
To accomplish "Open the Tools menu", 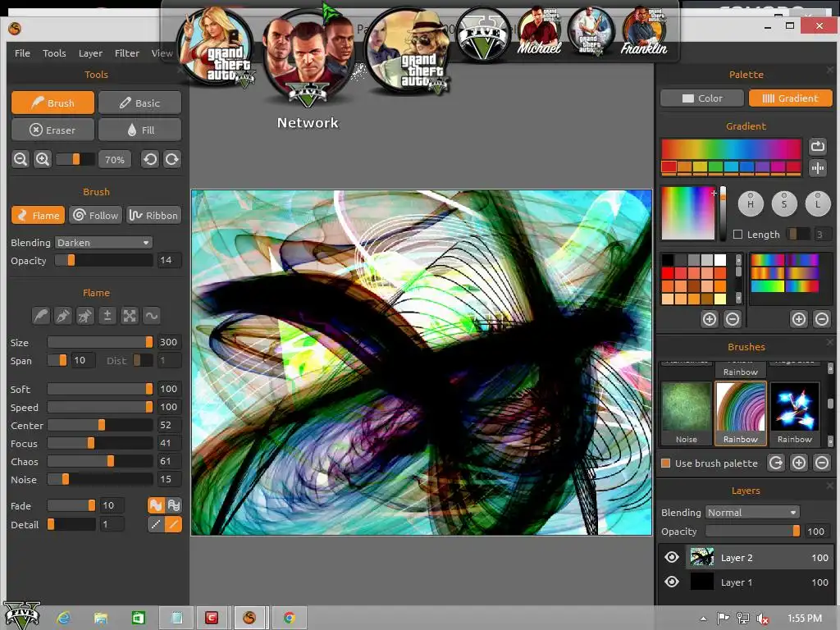I will point(54,53).
